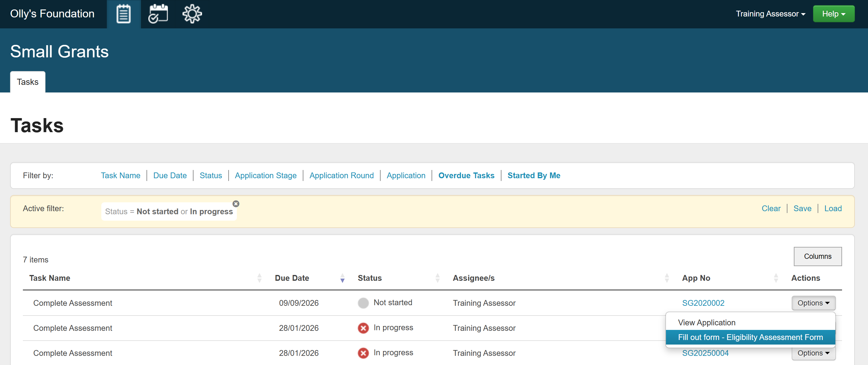Open application SG2020002 link

703,303
